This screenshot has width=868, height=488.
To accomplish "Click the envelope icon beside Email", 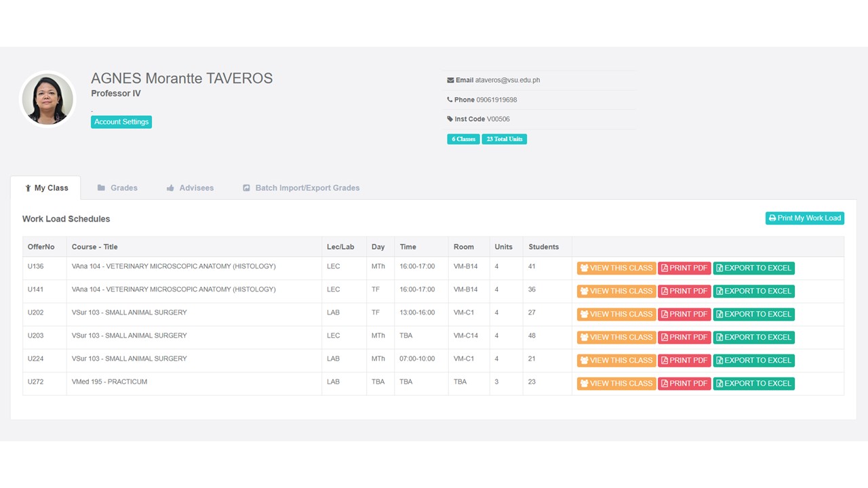I will (450, 80).
